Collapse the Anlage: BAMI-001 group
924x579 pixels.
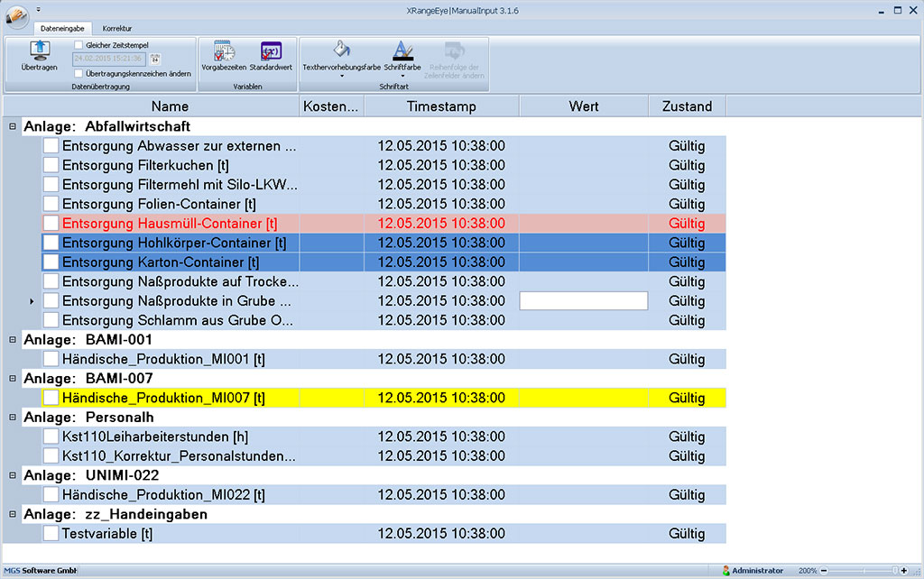[x=13, y=340]
